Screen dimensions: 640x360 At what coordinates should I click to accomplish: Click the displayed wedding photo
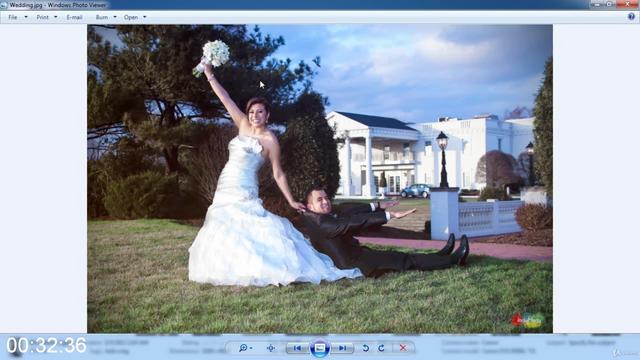320,179
